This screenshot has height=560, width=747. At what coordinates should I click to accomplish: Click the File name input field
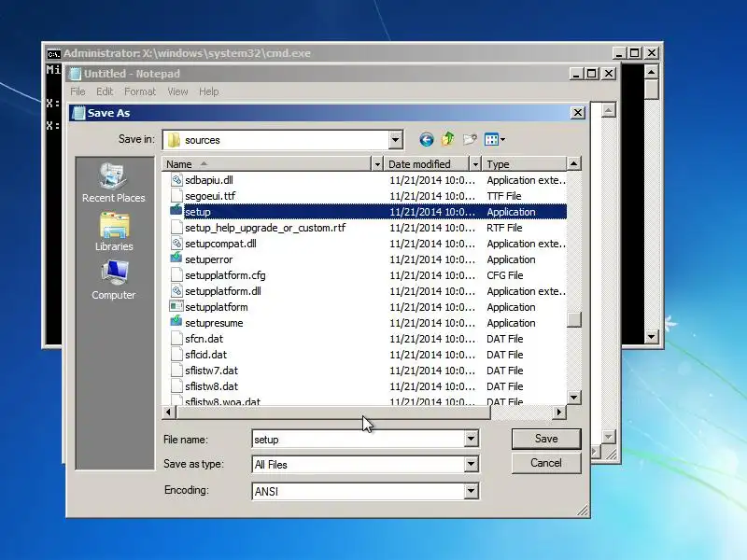point(359,439)
